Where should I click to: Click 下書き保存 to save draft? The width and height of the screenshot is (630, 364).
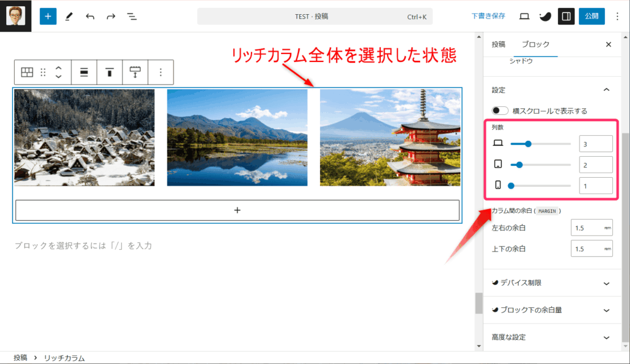click(x=488, y=16)
